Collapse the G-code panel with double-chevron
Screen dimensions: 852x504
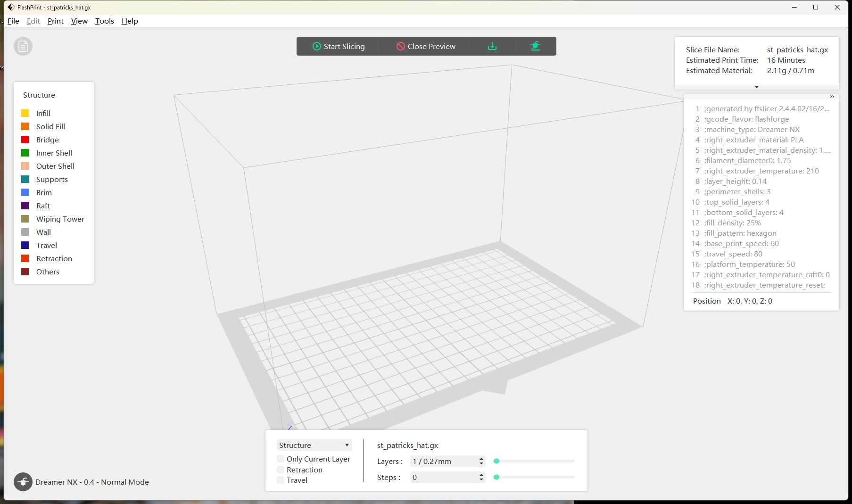(832, 97)
